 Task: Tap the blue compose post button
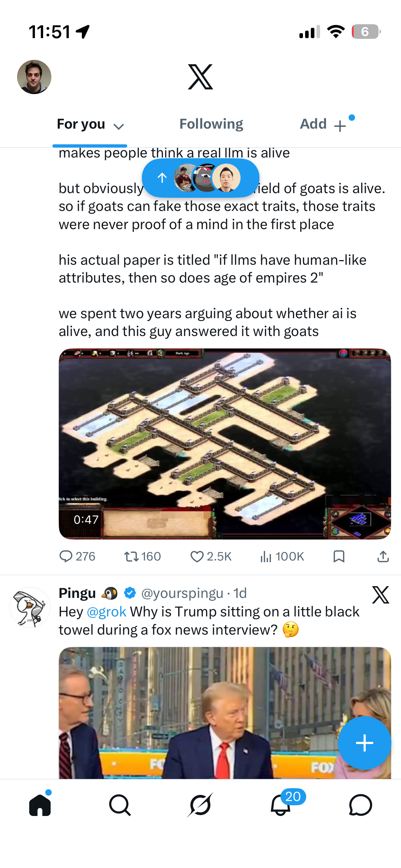click(x=364, y=743)
